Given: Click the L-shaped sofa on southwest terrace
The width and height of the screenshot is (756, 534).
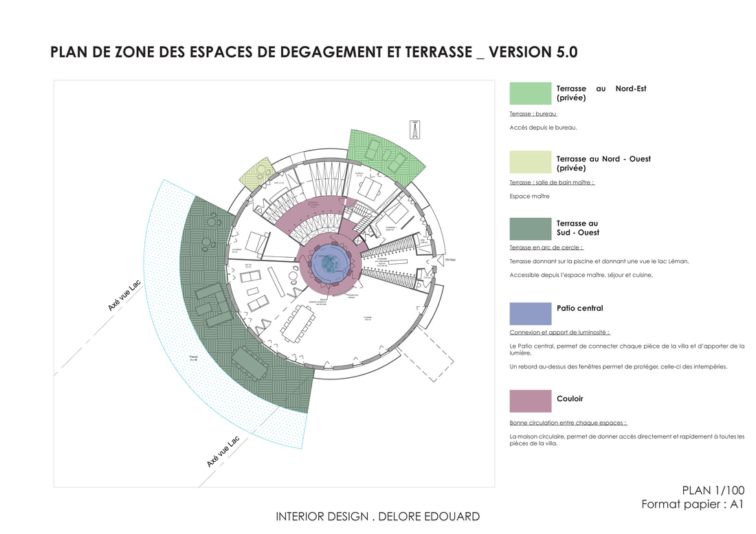Looking at the screenshot, I should pyautogui.click(x=210, y=304).
